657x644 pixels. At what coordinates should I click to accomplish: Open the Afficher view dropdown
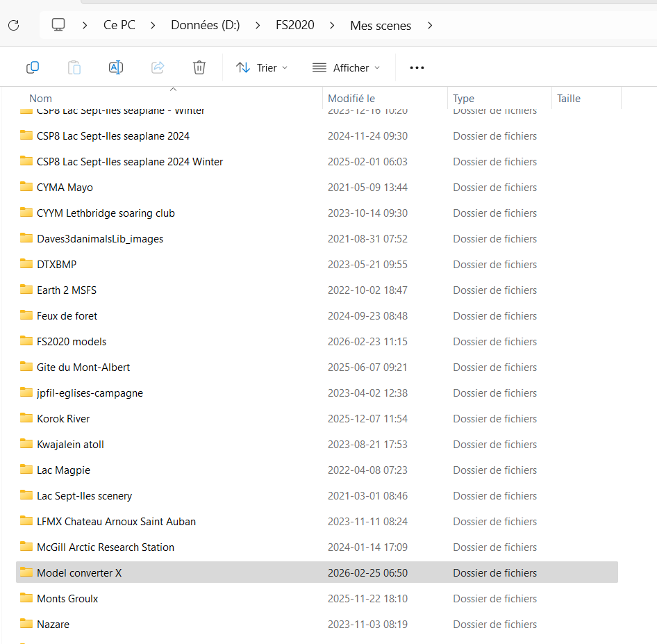pos(347,67)
